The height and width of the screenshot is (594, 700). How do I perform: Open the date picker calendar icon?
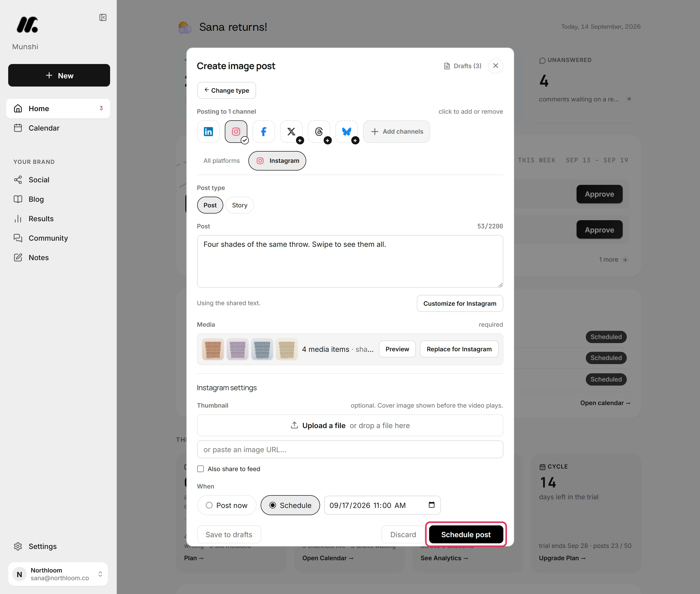pyautogui.click(x=432, y=505)
